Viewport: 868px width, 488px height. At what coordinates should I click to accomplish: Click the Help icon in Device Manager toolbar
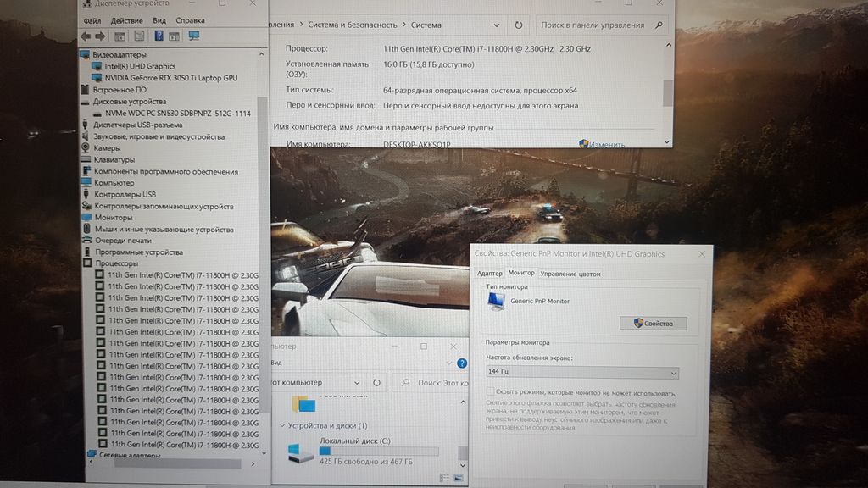point(159,36)
